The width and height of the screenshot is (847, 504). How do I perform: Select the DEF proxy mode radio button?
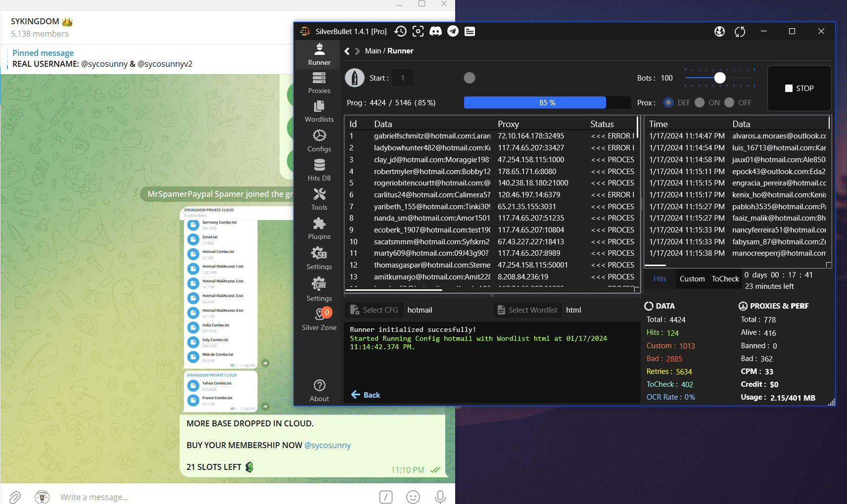click(x=668, y=102)
